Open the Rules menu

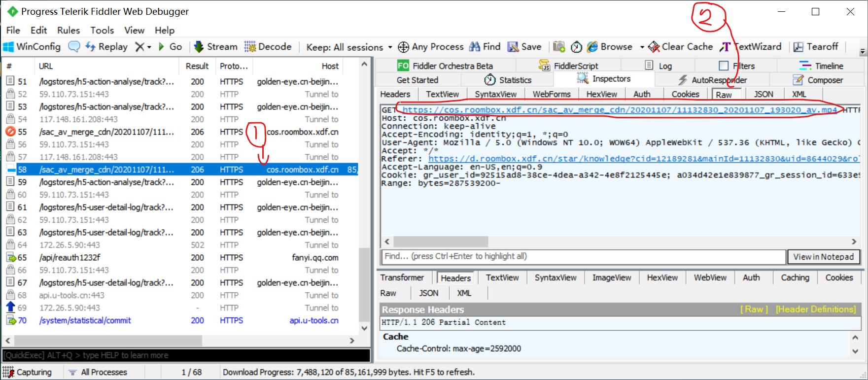[68, 30]
